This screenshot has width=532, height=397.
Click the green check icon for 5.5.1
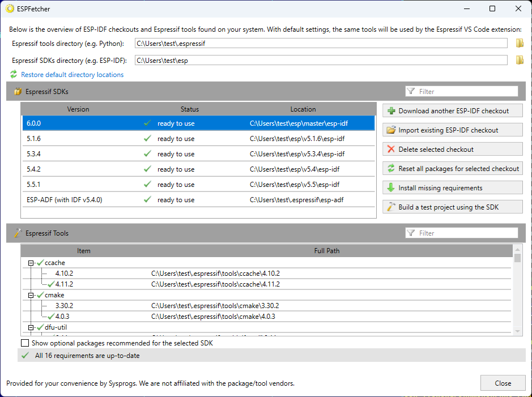[x=147, y=184]
